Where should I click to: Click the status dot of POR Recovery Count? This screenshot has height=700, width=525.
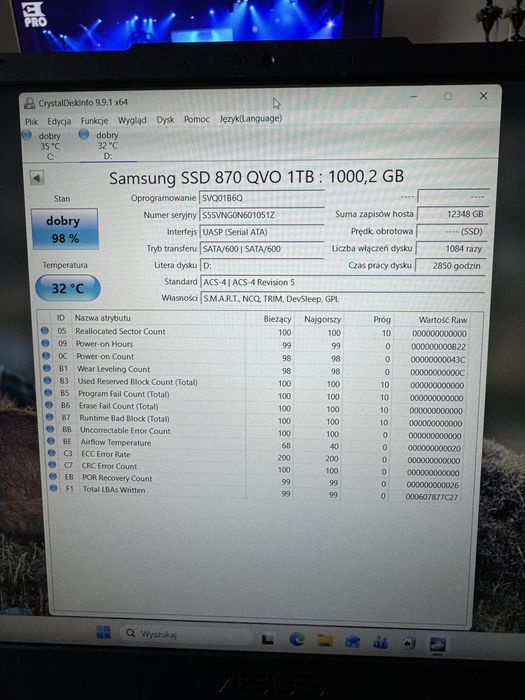pyautogui.click(x=54, y=476)
